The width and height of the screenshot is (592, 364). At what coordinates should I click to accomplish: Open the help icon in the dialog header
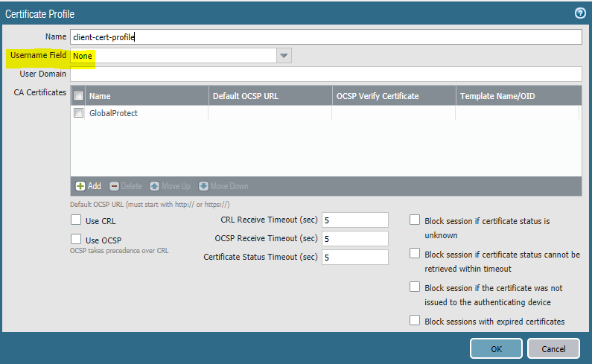tap(580, 13)
